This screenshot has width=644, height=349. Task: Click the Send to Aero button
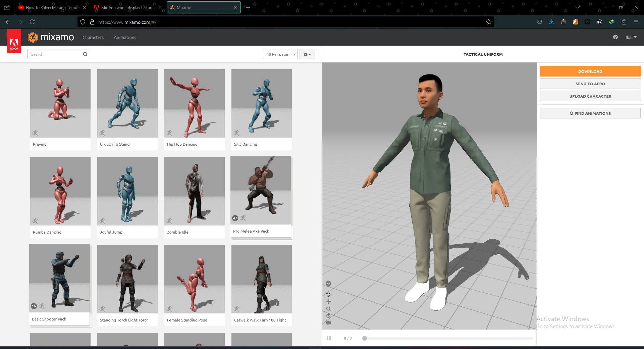point(590,84)
